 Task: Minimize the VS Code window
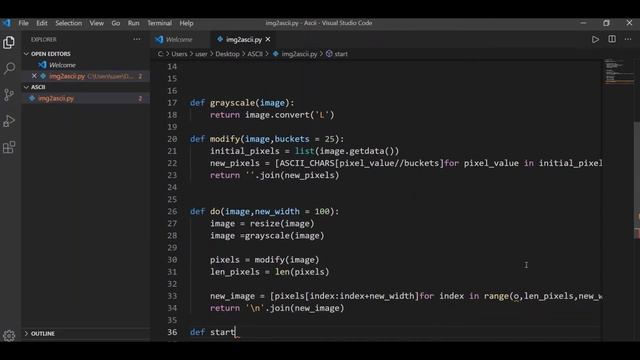583,23
